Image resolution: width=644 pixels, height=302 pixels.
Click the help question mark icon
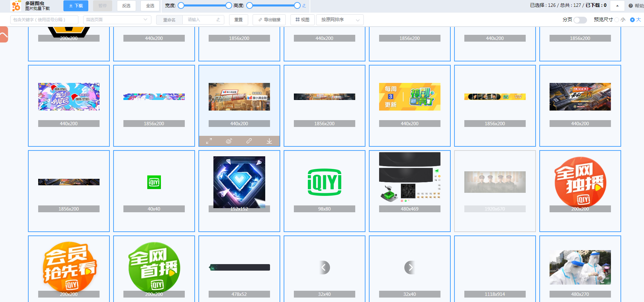pos(631,6)
